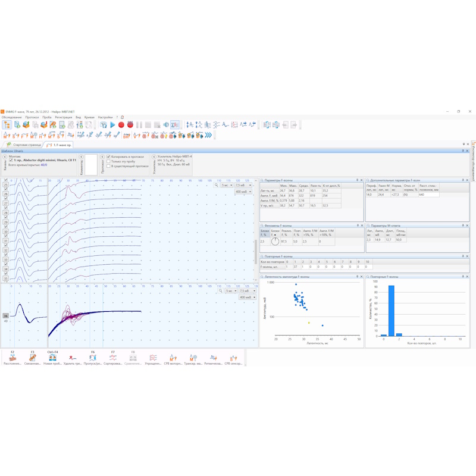Open the Протокол menu

(32, 117)
